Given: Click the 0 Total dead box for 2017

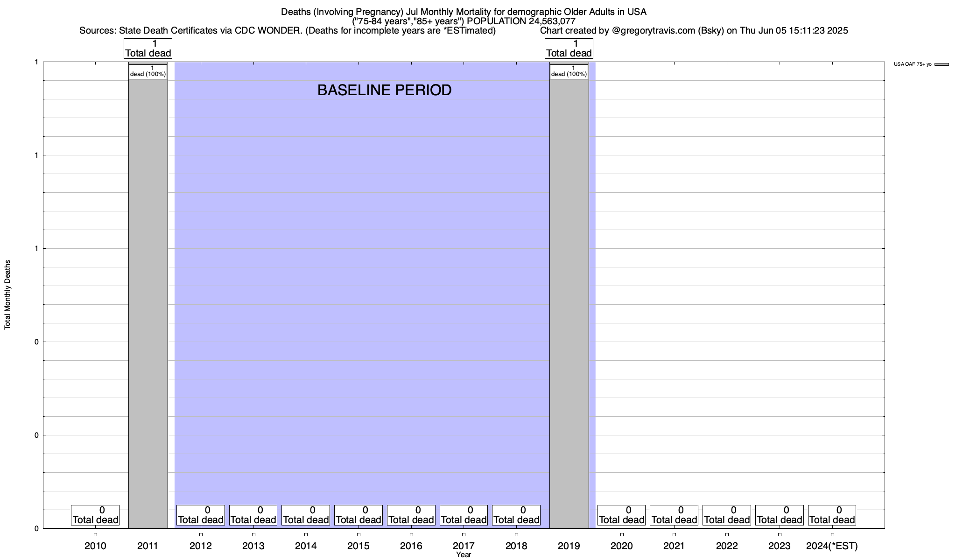Looking at the screenshot, I should point(464,515).
